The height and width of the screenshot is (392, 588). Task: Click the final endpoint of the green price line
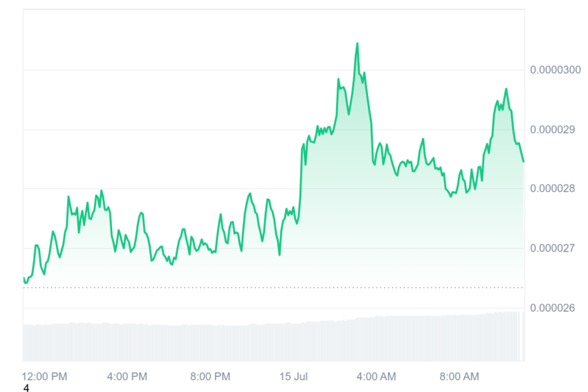524,162
